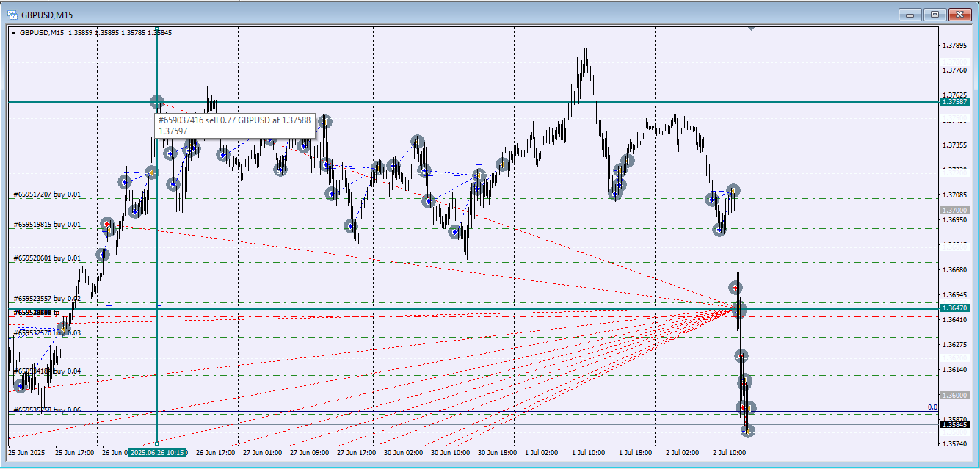Click the chart shift triangle marker at top
This screenshot has width=980, height=469.
[x=751, y=29]
